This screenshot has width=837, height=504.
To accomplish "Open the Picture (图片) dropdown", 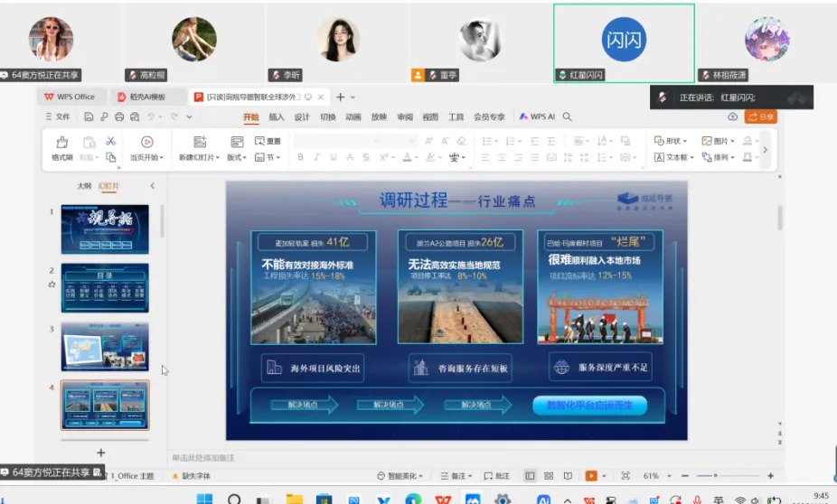I will [718, 141].
